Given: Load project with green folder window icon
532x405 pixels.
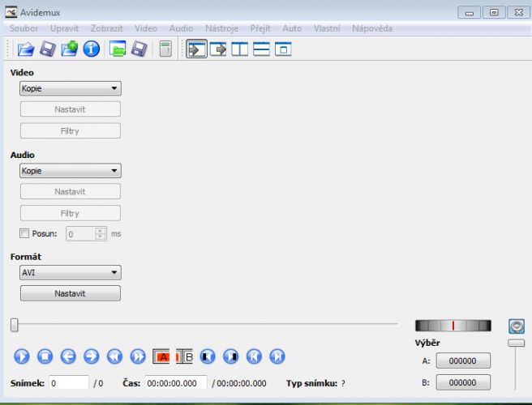Looking at the screenshot, I should click(x=118, y=49).
